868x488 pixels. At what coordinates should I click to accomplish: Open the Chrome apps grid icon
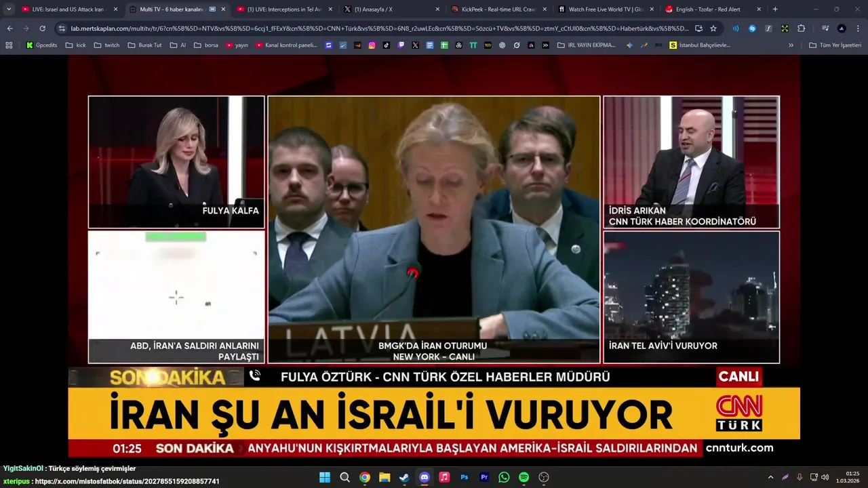9,45
